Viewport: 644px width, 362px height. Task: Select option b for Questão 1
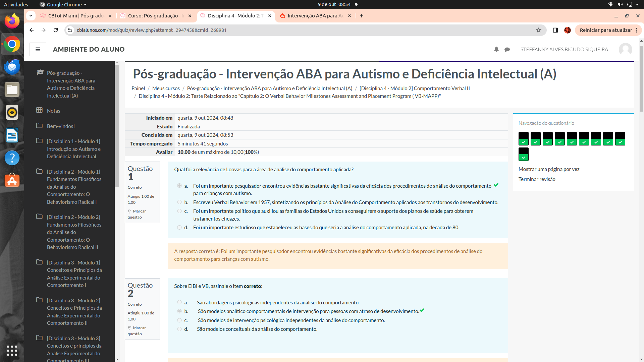click(179, 202)
